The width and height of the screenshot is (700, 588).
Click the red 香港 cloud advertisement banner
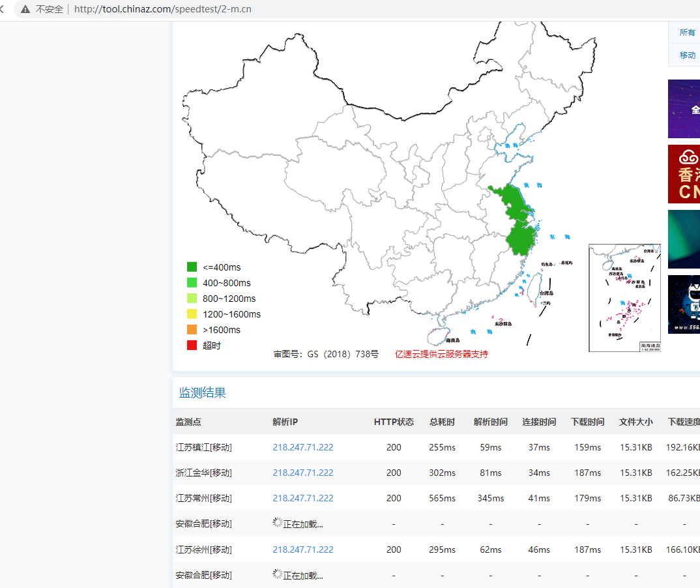point(684,174)
